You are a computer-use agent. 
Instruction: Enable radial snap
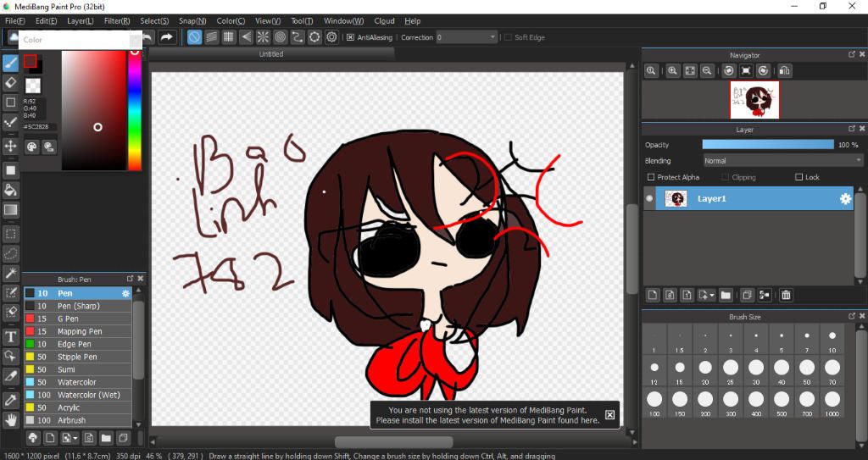(263, 37)
